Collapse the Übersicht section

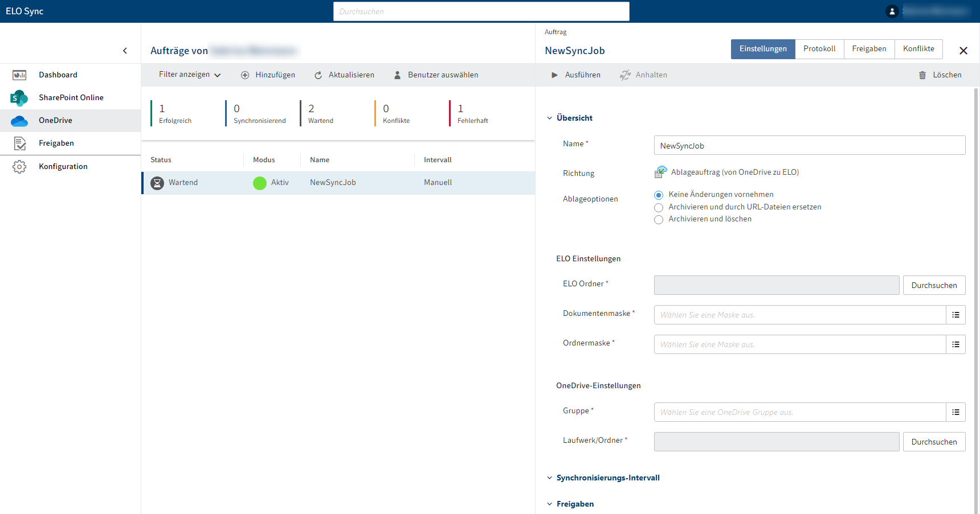pos(569,118)
